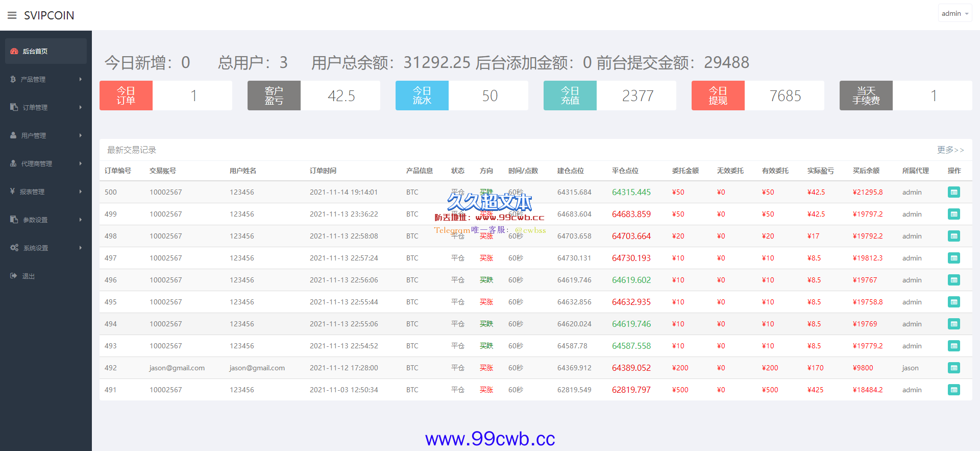Screen dimensions: 980x451
Task: Click the yen icon beside 报表管理
Action: 13,192
